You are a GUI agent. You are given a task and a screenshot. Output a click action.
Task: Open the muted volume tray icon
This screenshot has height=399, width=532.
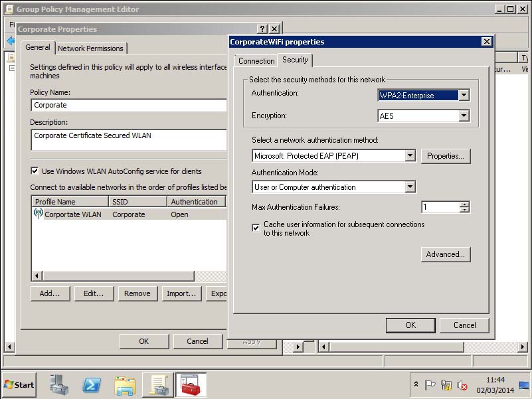[x=462, y=385]
